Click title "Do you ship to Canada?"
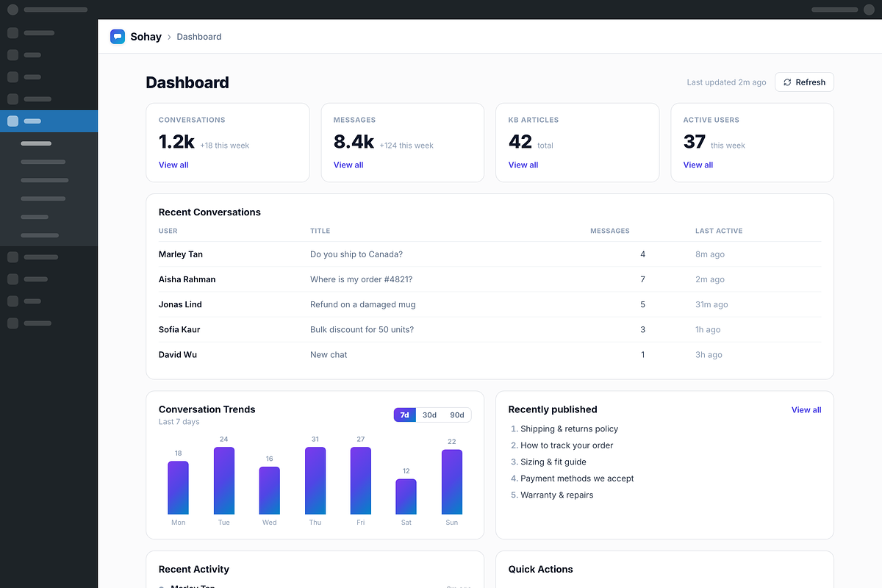Screen dimensions: 882x588 356,254
